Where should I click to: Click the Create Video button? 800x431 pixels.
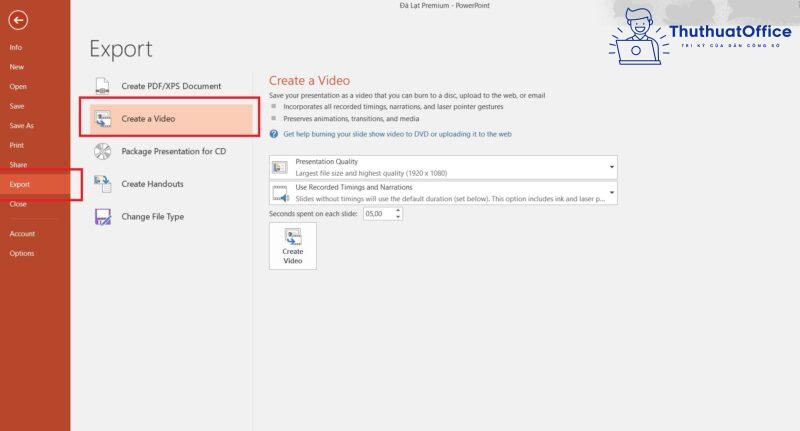tap(293, 246)
